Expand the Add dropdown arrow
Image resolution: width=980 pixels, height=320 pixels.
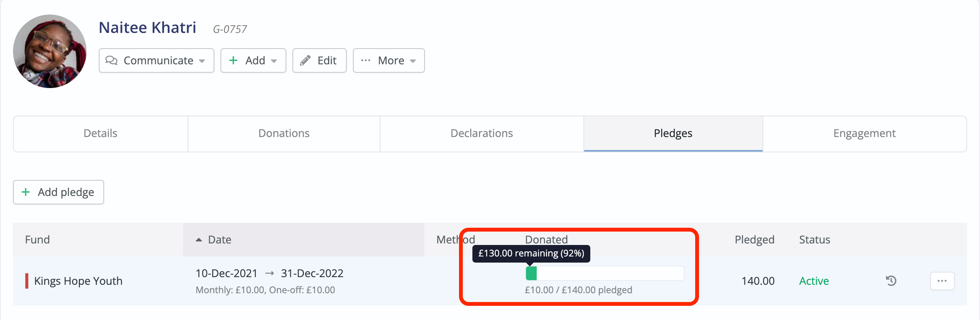point(274,61)
